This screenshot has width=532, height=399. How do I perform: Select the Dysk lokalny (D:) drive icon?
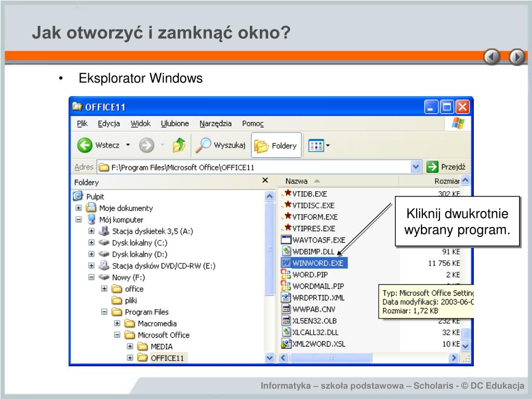coord(104,254)
